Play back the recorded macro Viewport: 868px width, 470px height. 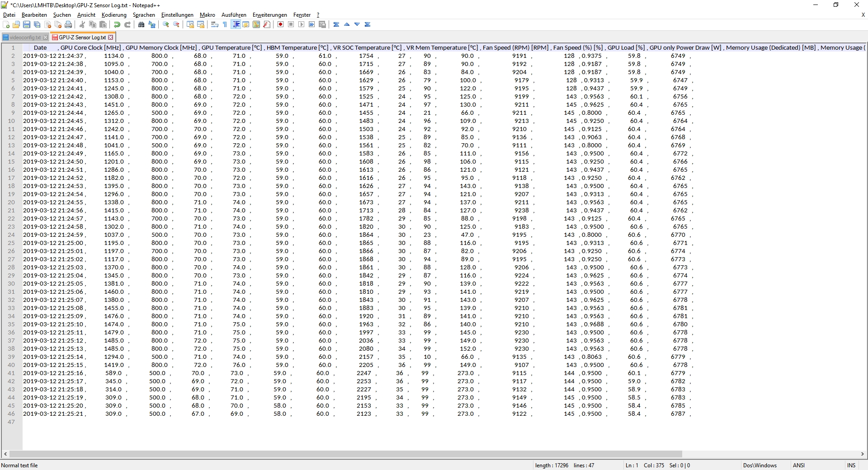pos(302,25)
